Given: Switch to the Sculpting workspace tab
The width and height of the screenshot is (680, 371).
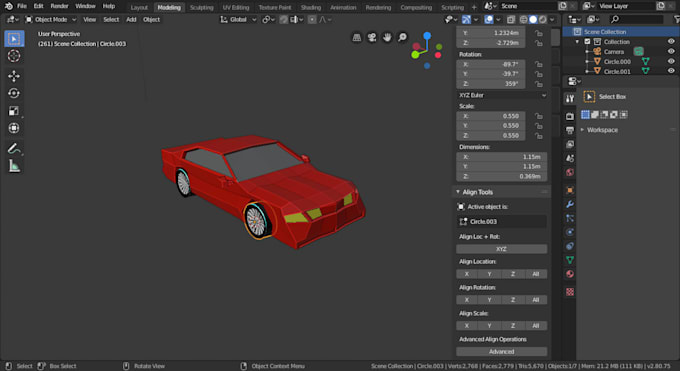Looking at the screenshot, I should 202,7.
